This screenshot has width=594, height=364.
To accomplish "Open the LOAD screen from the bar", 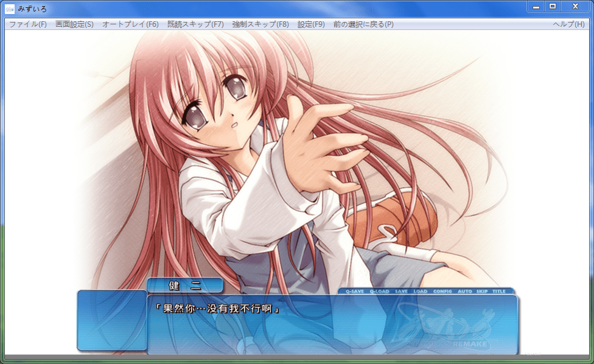I will pyautogui.click(x=420, y=292).
